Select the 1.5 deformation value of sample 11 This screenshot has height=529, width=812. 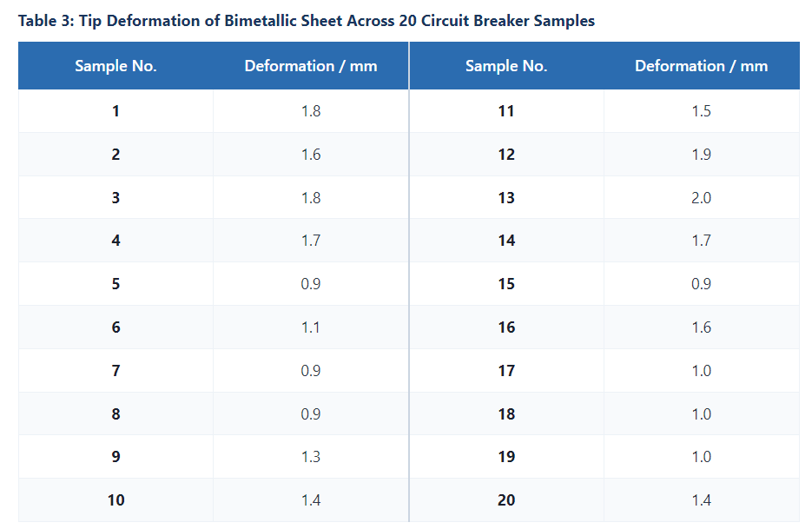click(x=702, y=111)
